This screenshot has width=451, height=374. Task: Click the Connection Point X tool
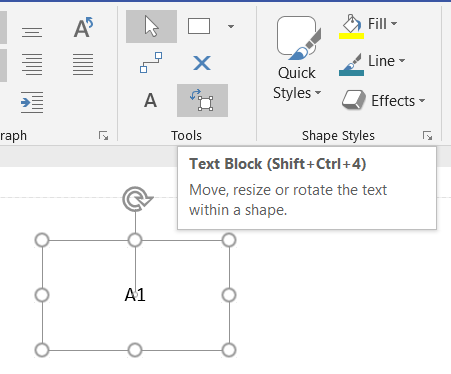[x=202, y=63]
